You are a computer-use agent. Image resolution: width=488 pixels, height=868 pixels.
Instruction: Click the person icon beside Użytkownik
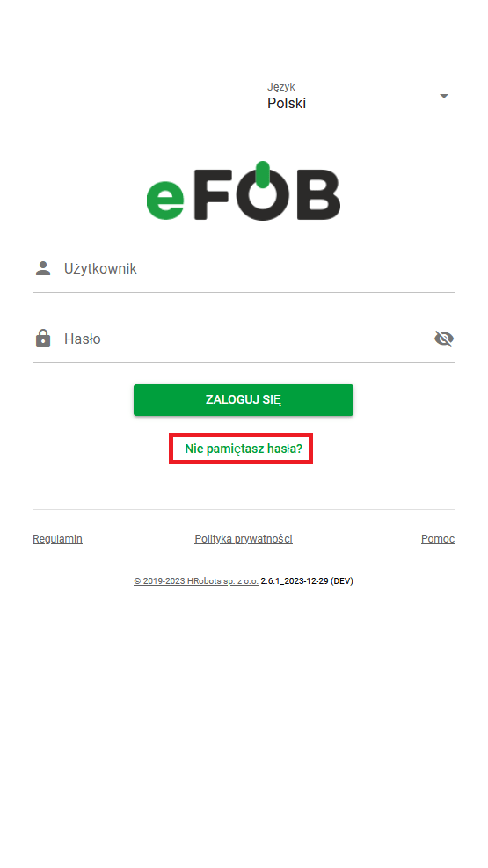coord(43,268)
